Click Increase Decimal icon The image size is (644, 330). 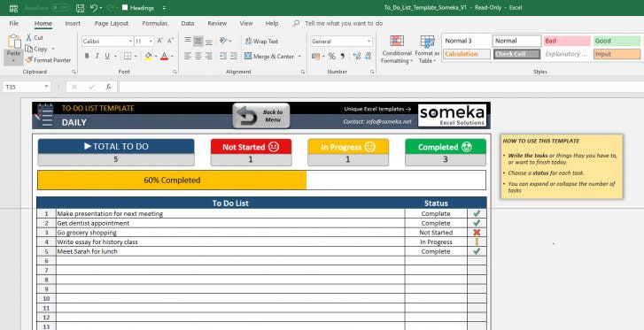pyautogui.click(x=356, y=57)
